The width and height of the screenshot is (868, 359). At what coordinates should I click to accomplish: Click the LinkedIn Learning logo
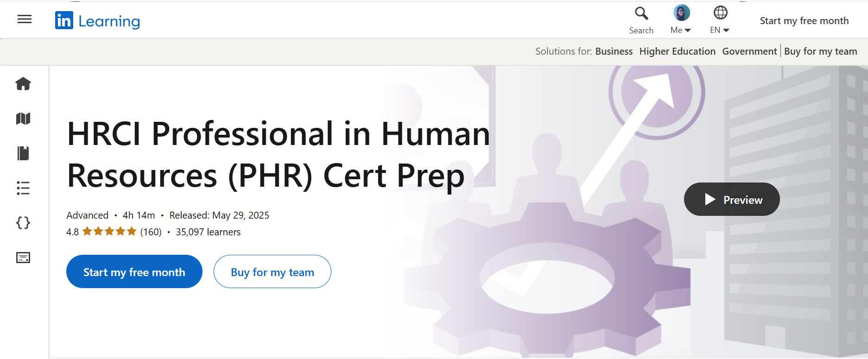pos(97,21)
